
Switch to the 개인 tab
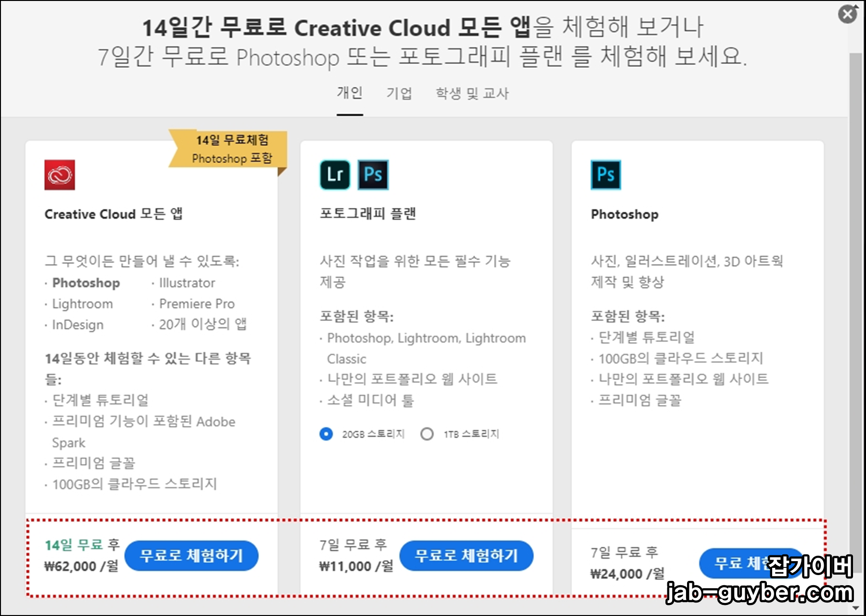click(x=350, y=93)
